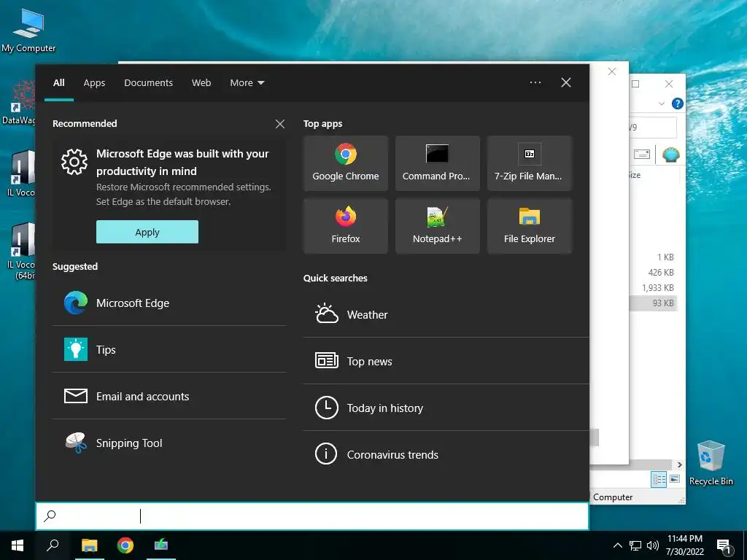This screenshot has height=560, width=747.
Task: Click inside the search text box
Action: point(312,516)
